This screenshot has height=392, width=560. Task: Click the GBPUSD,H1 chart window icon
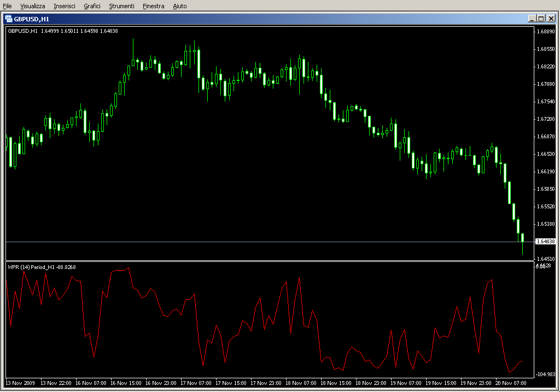pos(8,19)
